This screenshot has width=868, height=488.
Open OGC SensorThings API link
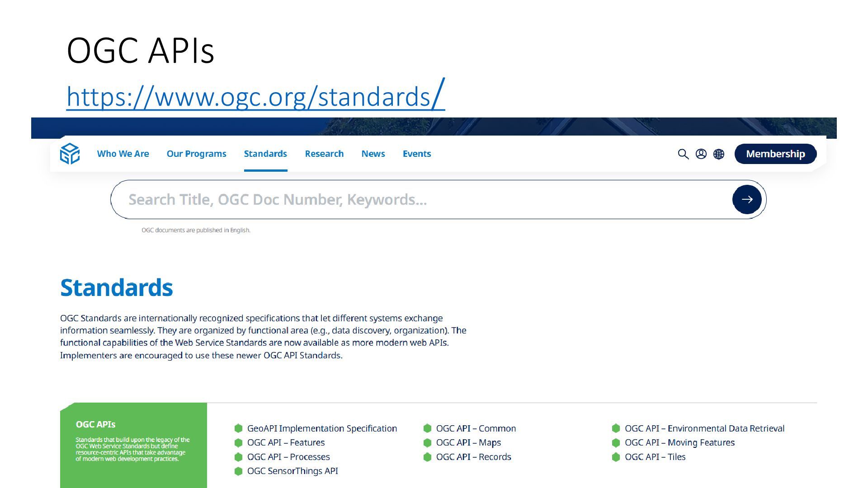(292, 471)
